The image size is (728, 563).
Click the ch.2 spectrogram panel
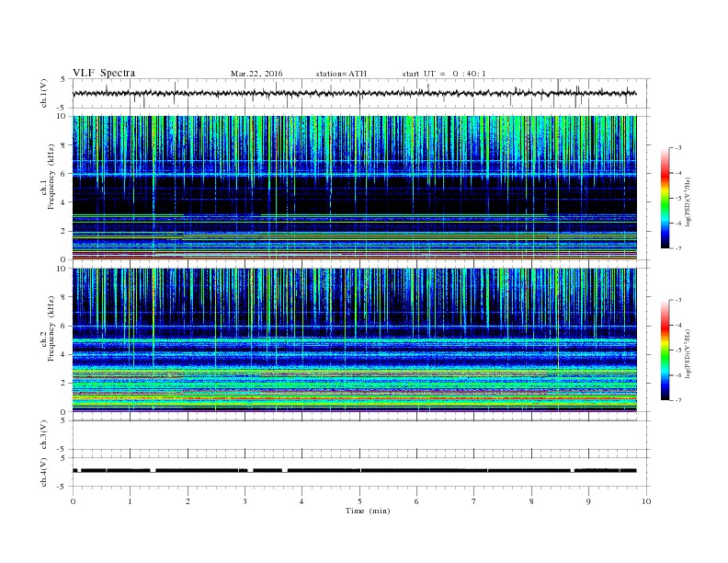coord(355,340)
